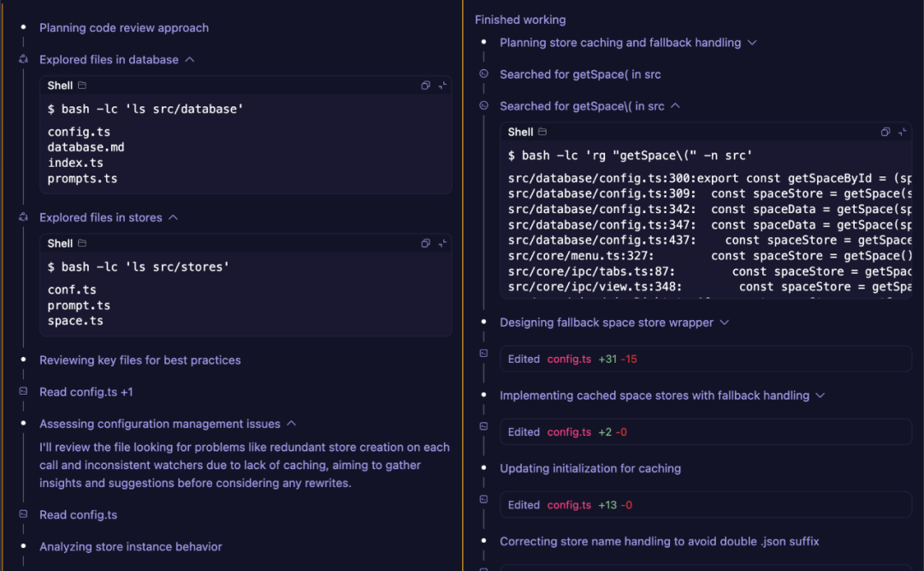Image resolution: width=924 pixels, height=571 pixels.
Task: Collapse the getSpace rg shell block
Action: (x=903, y=132)
